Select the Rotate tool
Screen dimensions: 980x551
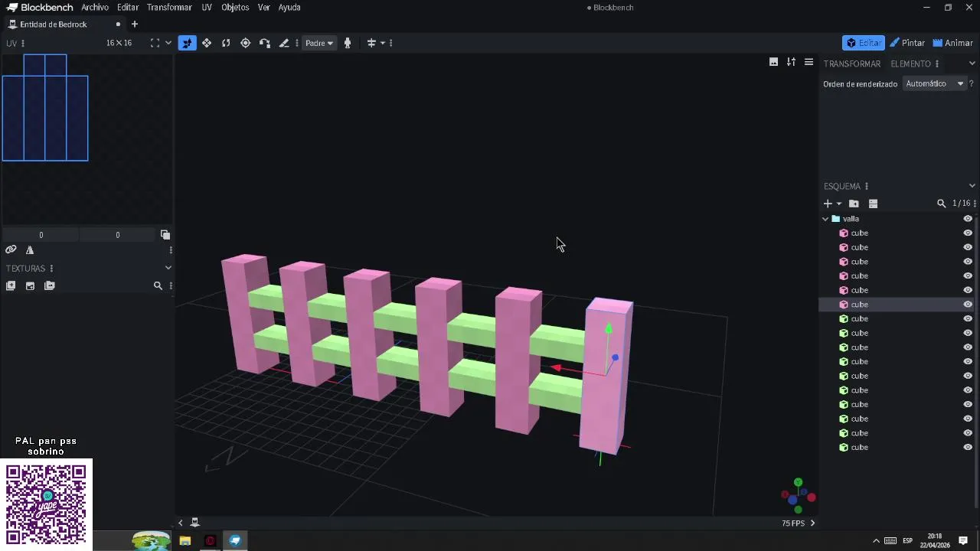(226, 43)
